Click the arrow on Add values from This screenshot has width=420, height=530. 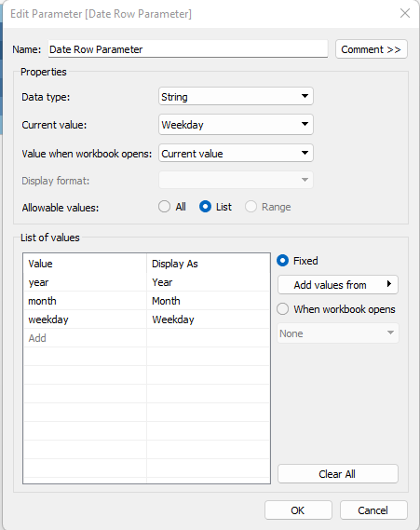tap(389, 284)
